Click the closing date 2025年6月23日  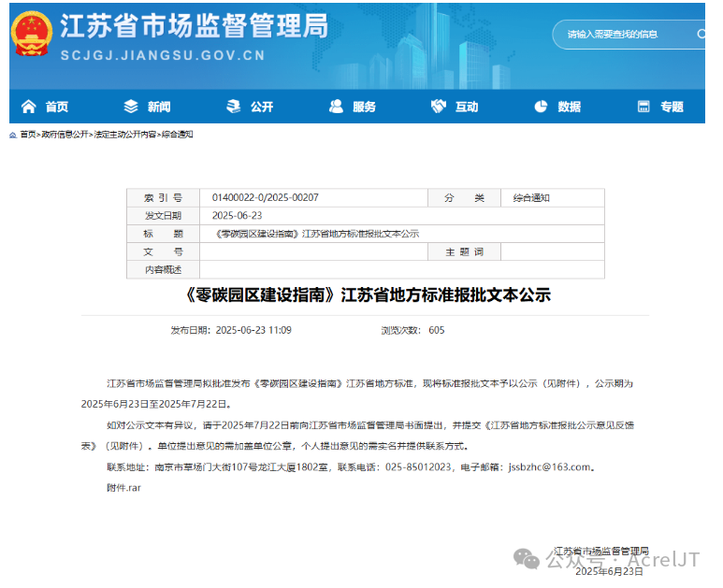(x=609, y=572)
